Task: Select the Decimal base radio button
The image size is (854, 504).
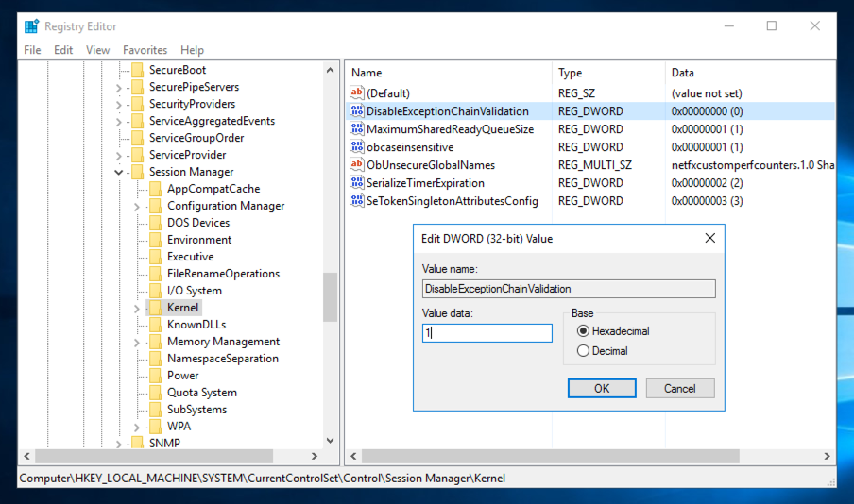Action: pyautogui.click(x=583, y=351)
